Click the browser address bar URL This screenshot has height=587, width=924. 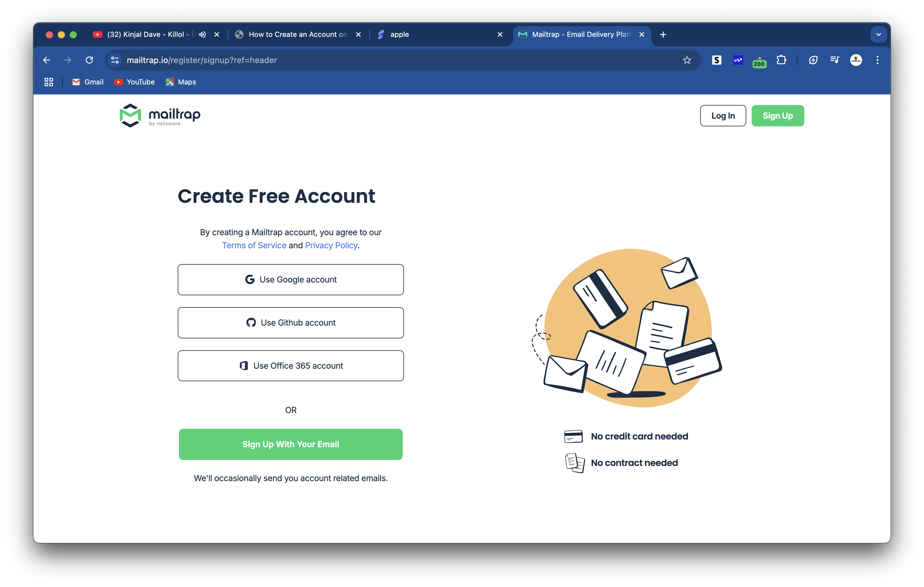click(202, 60)
